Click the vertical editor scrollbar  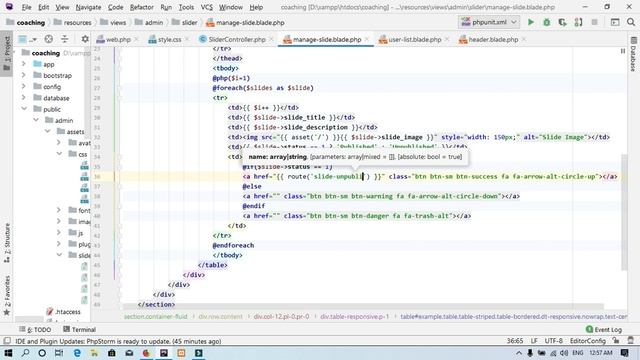(624, 212)
